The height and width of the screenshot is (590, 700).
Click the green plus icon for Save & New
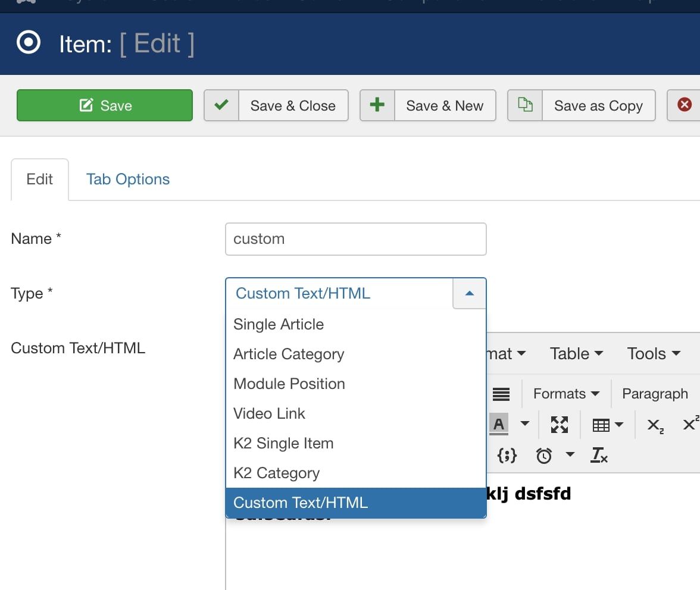tap(377, 105)
